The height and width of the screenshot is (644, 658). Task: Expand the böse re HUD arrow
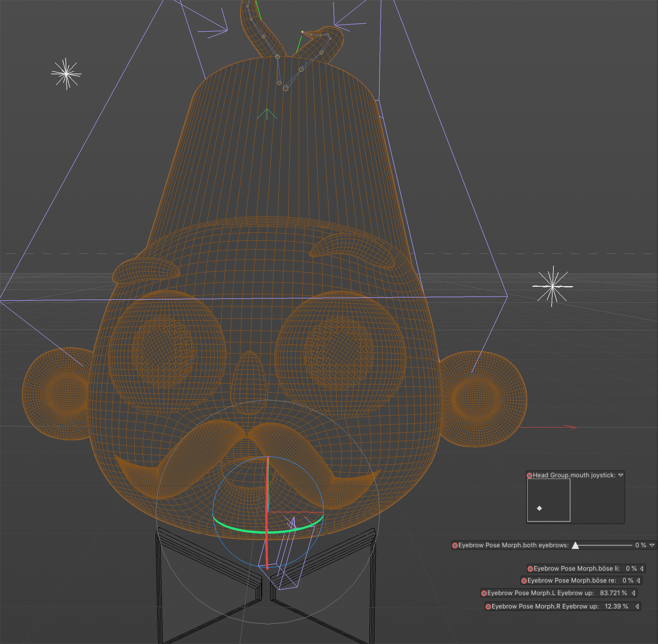638,581
